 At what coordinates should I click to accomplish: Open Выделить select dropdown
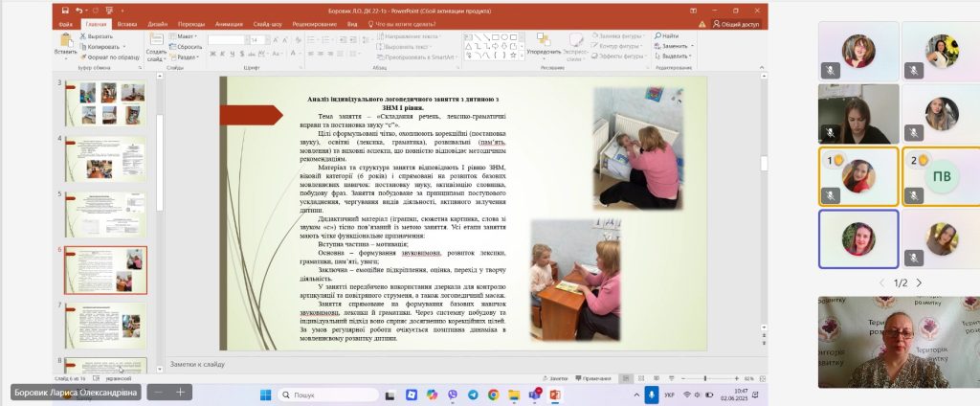671,56
